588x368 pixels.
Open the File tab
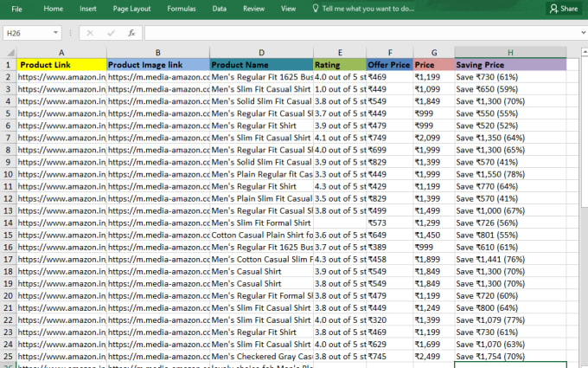point(16,9)
